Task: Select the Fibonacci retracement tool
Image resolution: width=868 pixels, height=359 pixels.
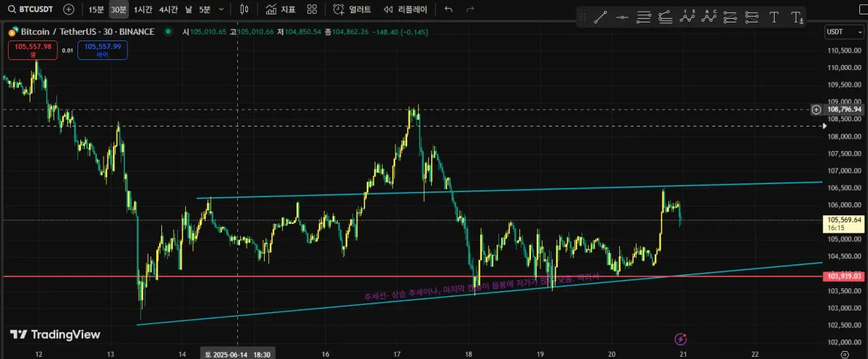Action: pyautogui.click(x=644, y=18)
